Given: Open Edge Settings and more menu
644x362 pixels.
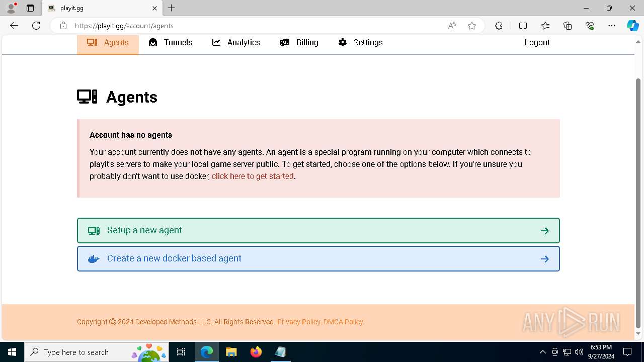Looking at the screenshot, I should [x=612, y=26].
